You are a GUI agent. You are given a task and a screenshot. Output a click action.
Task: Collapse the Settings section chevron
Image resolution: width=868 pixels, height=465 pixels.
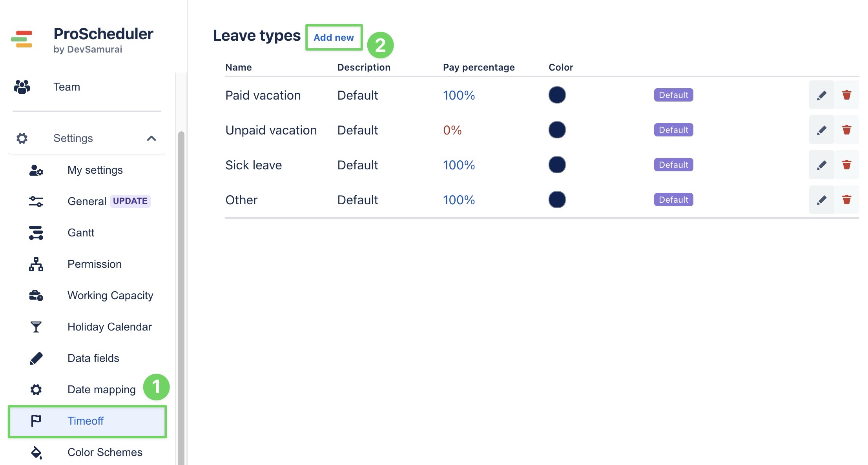point(151,138)
